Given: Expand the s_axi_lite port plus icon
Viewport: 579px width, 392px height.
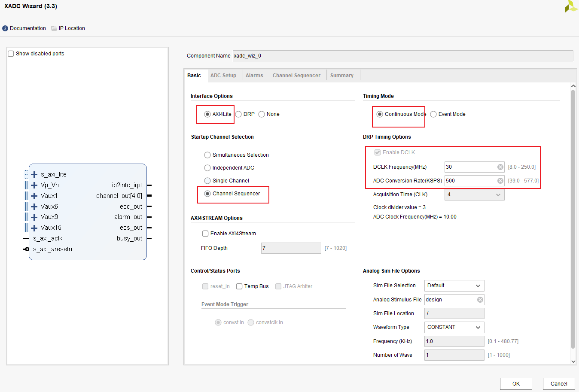Looking at the screenshot, I should pyautogui.click(x=34, y=174).
